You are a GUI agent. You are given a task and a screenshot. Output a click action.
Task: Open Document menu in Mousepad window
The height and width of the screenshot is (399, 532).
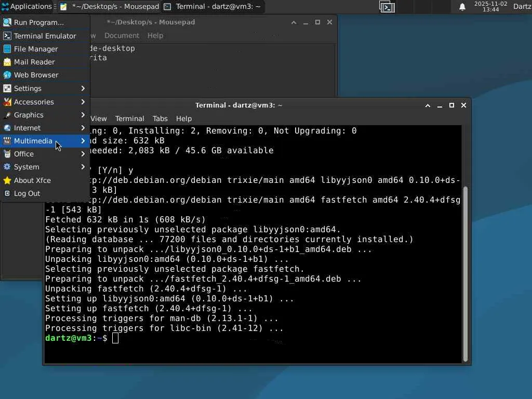point(122,36)
